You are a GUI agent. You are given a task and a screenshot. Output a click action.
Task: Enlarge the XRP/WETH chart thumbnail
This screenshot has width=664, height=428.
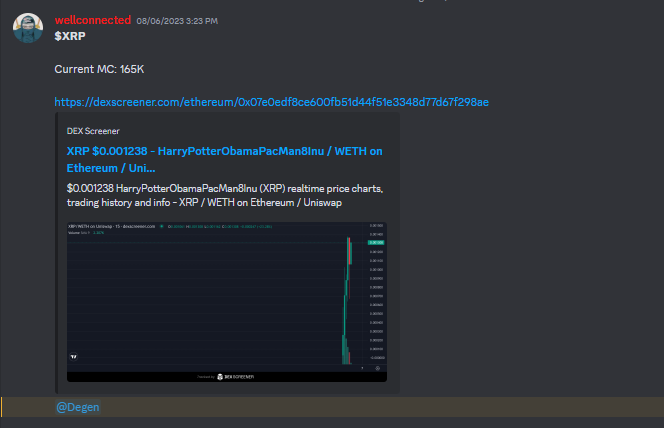(x=227, y=302)
